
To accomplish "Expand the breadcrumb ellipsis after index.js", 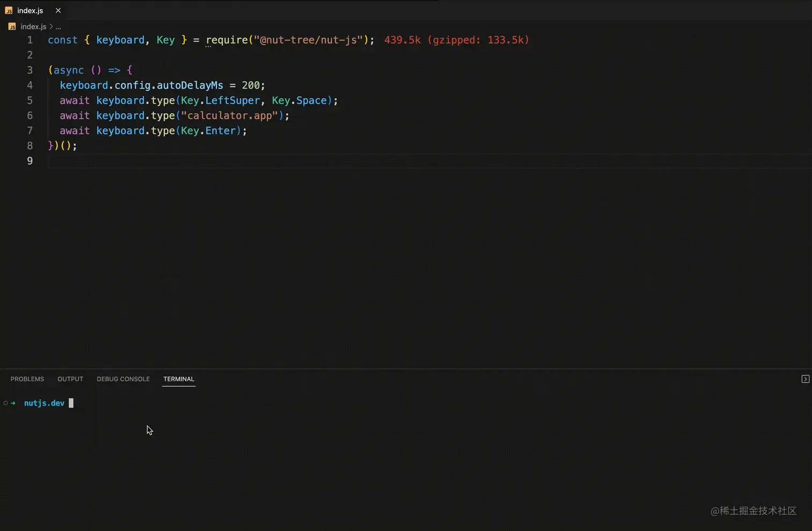I will coord(58,26).
